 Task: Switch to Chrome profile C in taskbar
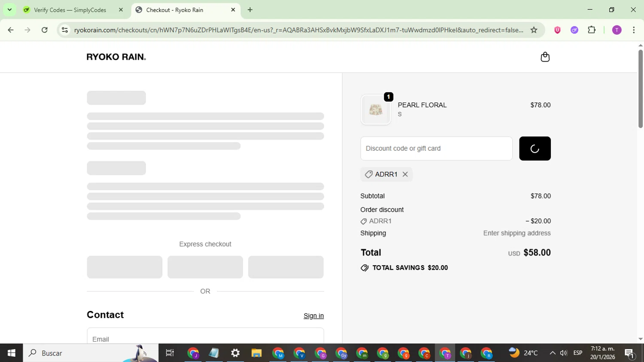[424, 353]
